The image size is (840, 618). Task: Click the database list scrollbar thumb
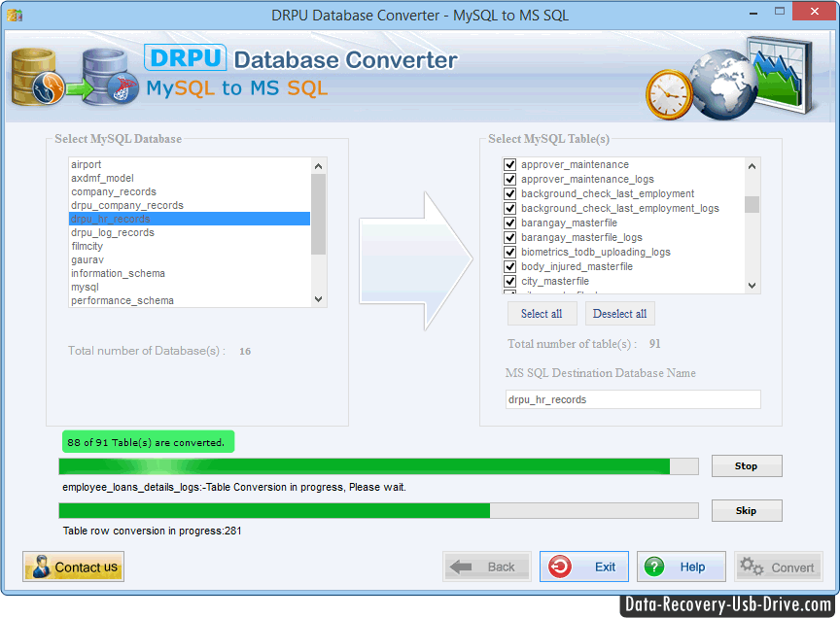point(318,214)
